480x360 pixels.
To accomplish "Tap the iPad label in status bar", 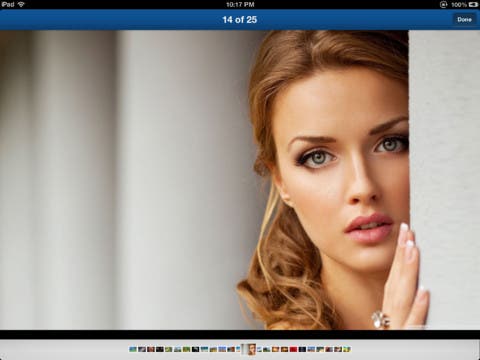I will [x=8, y=4].
